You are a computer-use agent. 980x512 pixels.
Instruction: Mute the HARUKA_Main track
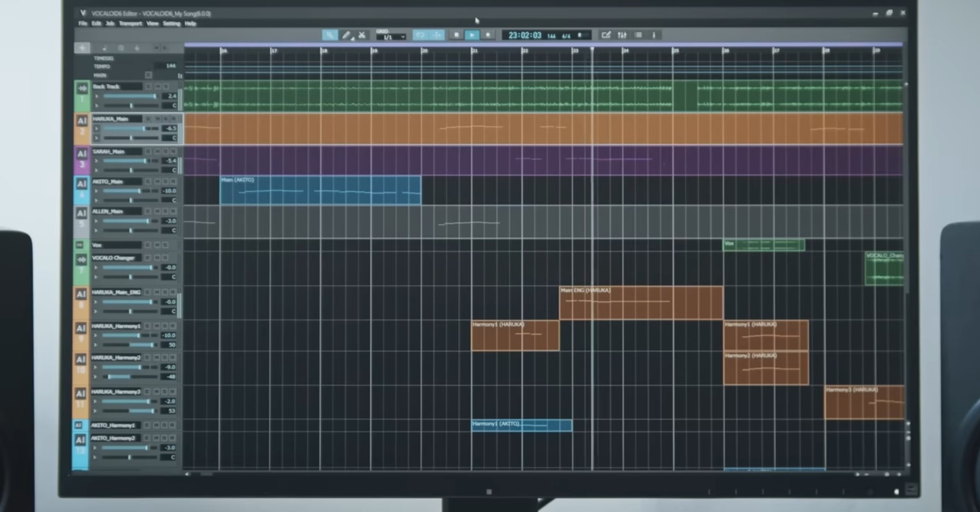(x=157, y=119)
